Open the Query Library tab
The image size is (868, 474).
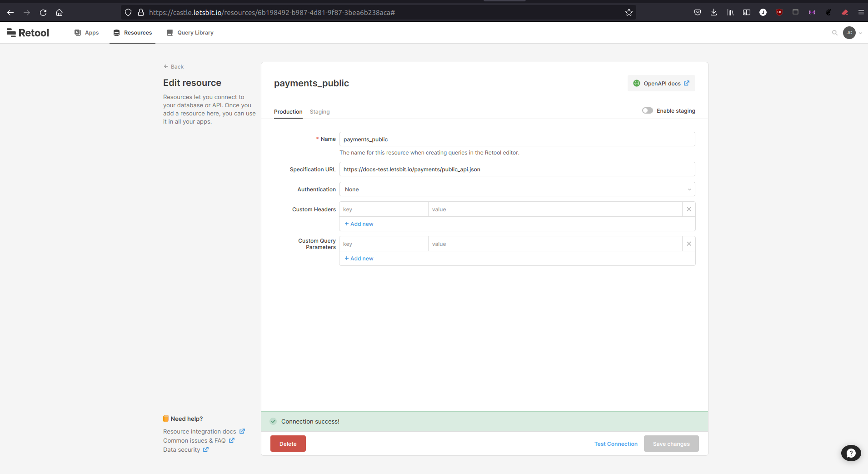190,33
